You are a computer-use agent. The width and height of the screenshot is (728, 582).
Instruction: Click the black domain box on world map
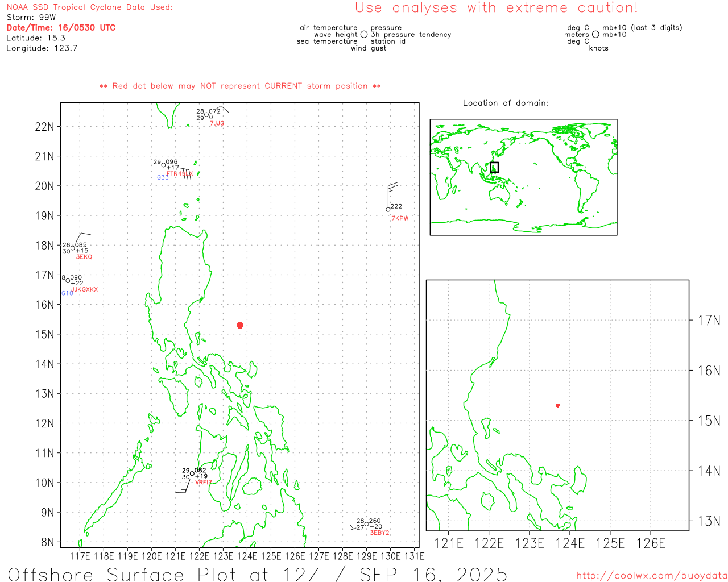pyautogui.click(x=494, y=167)
